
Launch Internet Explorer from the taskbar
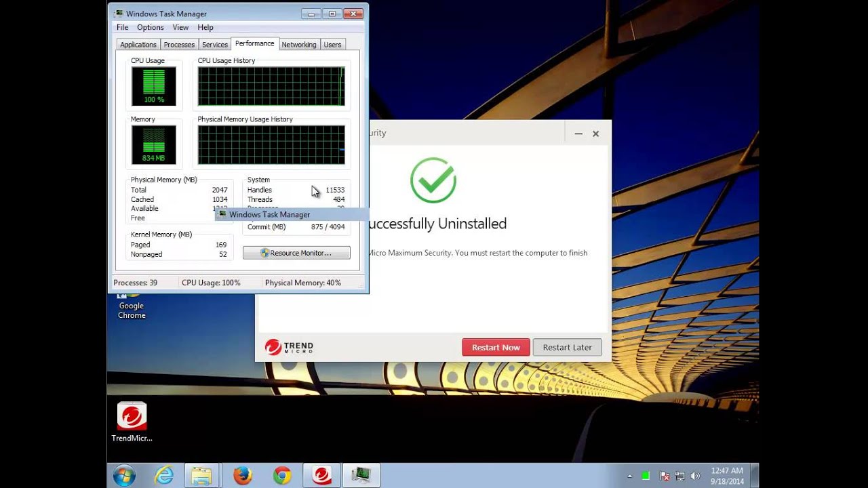(164, 476)
